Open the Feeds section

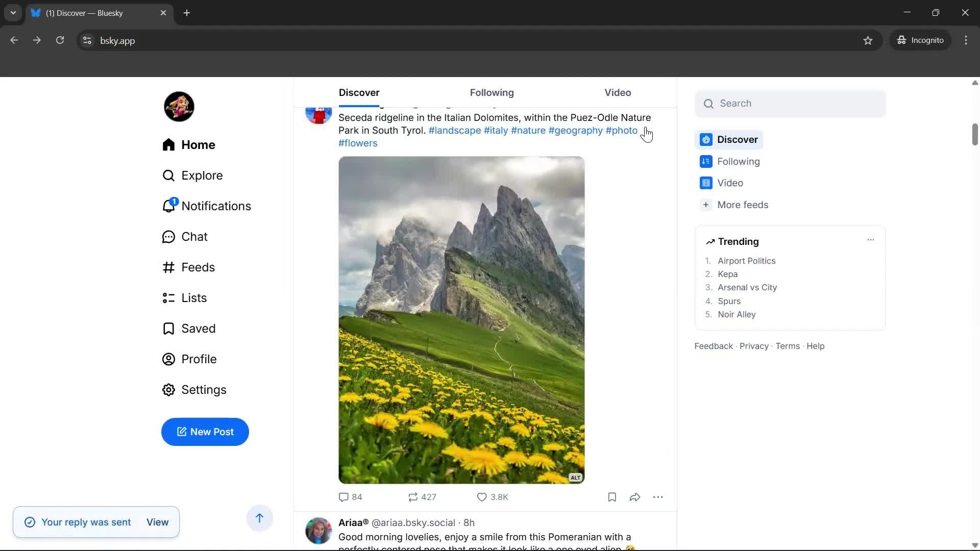(x=199, y=267)
